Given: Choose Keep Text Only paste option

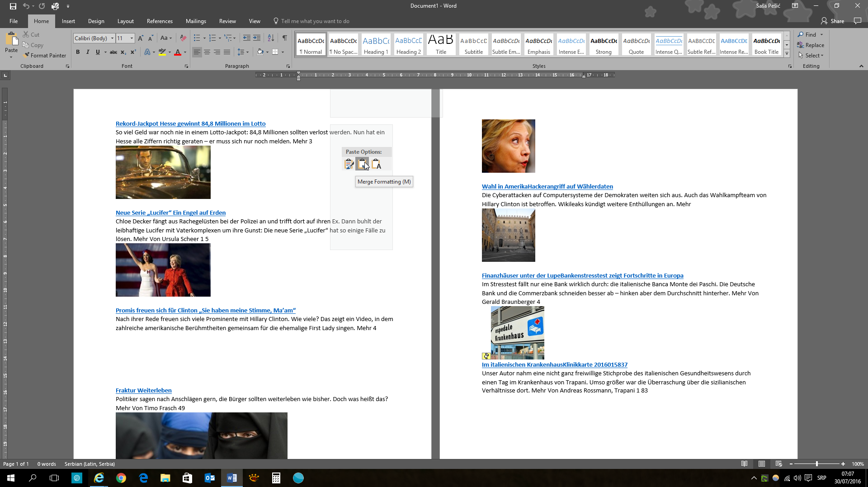Looking at the screenshot, I should click(x=376, y=165).
